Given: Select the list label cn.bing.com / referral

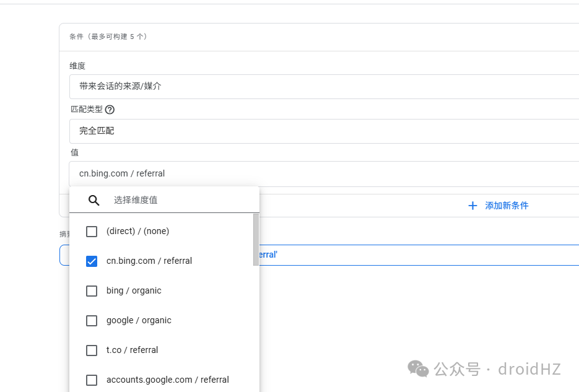Looking at the screenshot, I should [149, 261].
